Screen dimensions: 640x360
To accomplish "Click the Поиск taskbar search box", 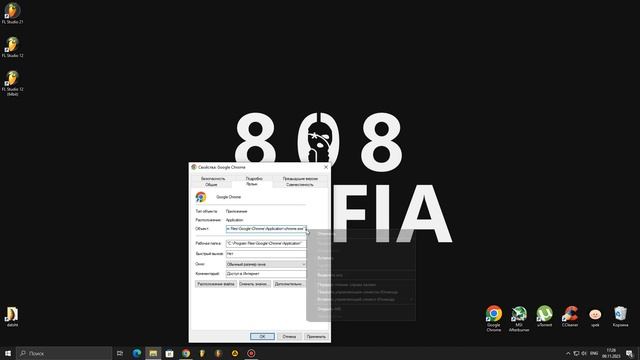I will (x=64, y=353).
